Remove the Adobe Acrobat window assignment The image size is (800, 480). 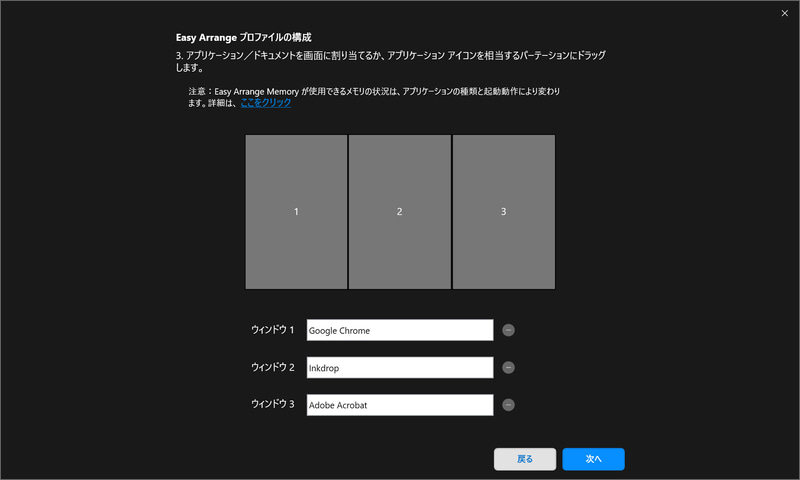pos(508,405)
